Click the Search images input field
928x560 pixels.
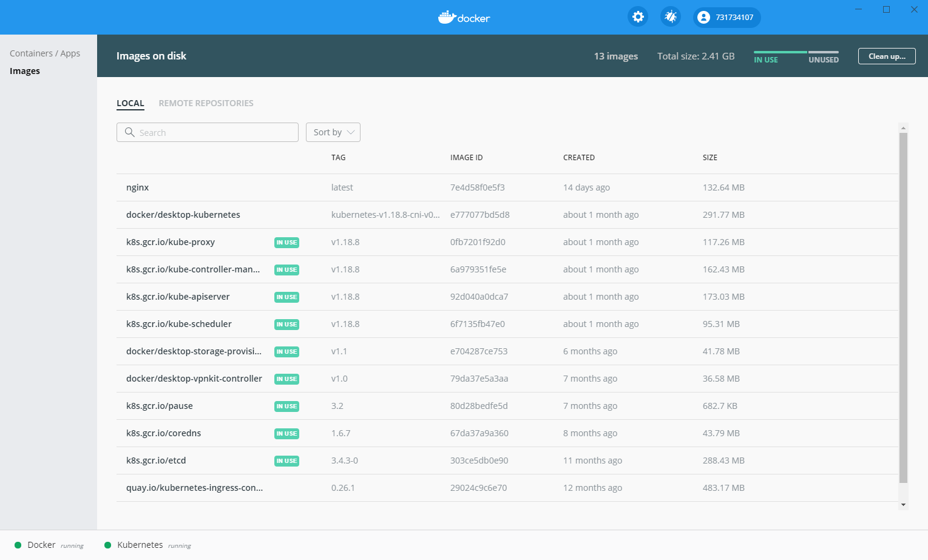click(208, 132)
